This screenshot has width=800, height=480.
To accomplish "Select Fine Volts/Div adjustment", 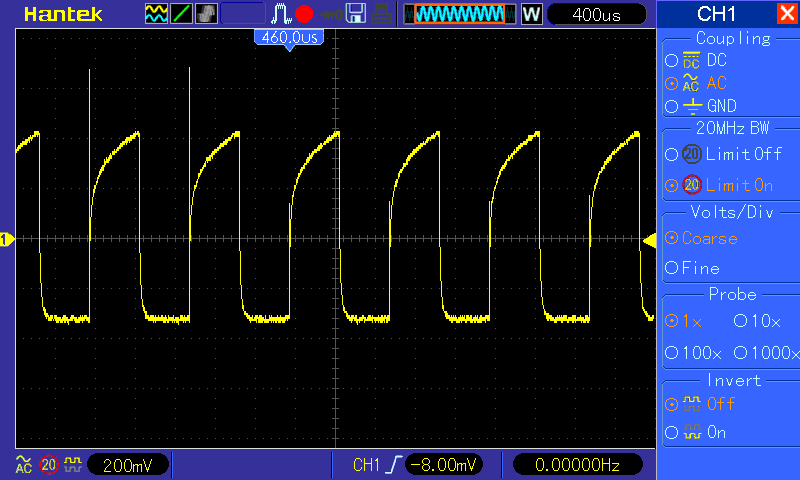I will (x=692, y=268).
